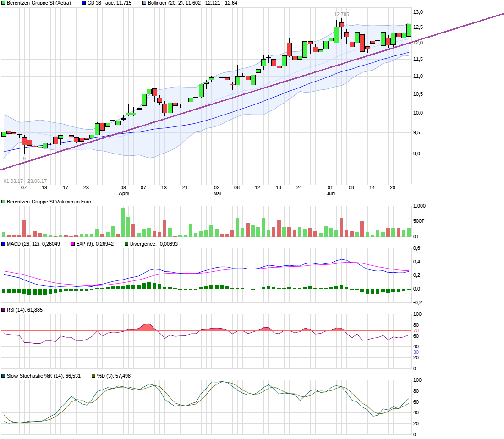The image size is (504, 439).
Task: Select the 01. Juni date axis label
Action: tap(331, 191)
